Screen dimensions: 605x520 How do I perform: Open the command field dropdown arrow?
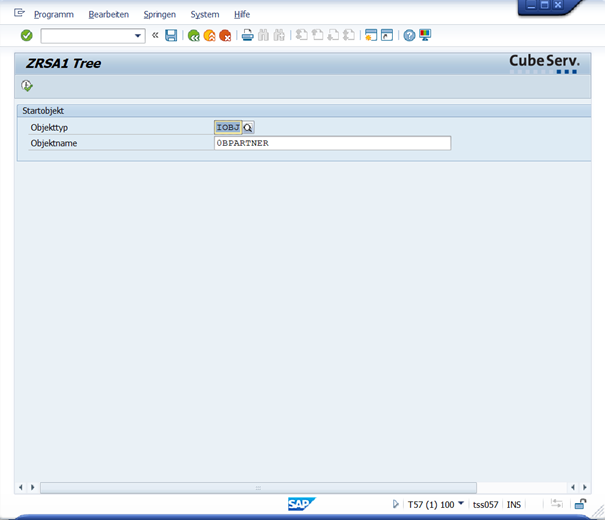click(137, 36)
